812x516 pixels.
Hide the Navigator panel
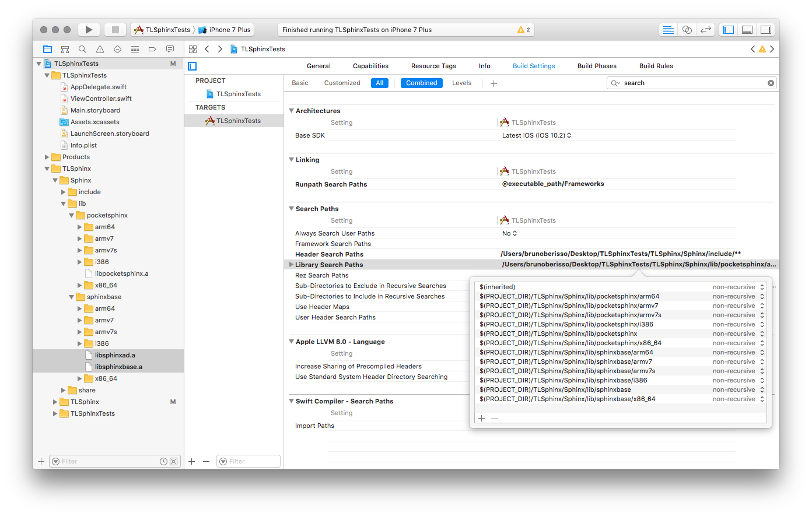pos(729,30)
